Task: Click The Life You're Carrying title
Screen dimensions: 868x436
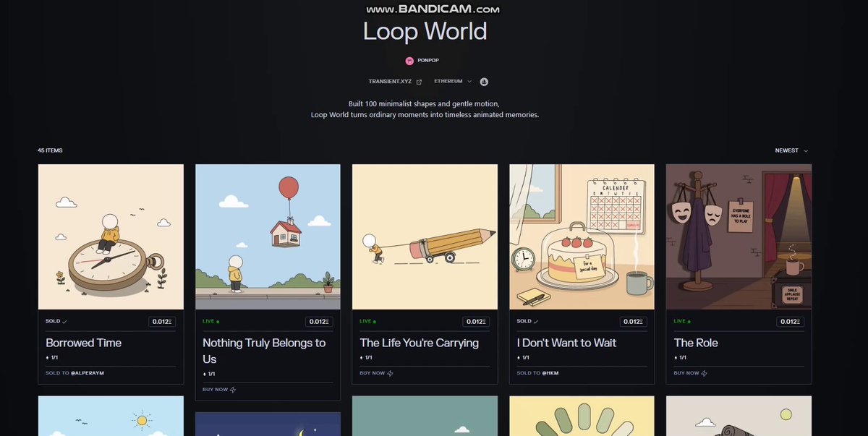Action: click(420, 343)
